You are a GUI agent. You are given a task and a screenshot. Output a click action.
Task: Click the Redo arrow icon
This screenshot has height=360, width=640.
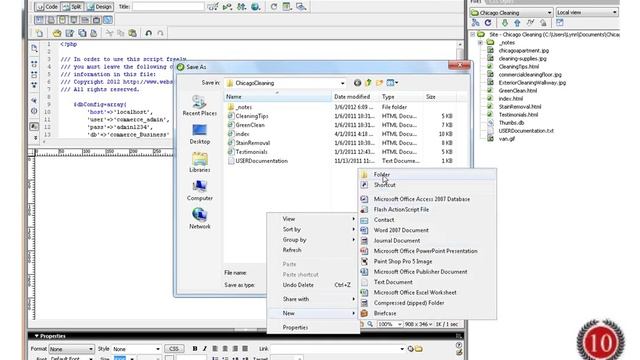pos(160,33)
